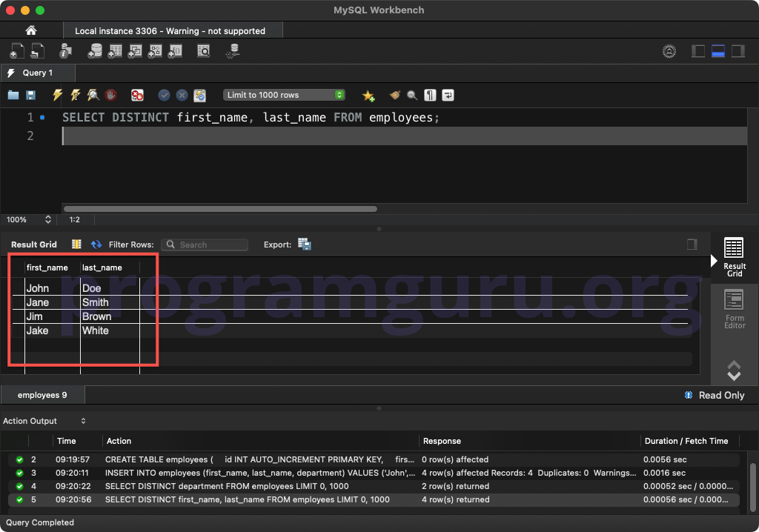This screenshot has width=759, height=532.
Task: Stop the running query with the stop icon
Action: (110, 95)
